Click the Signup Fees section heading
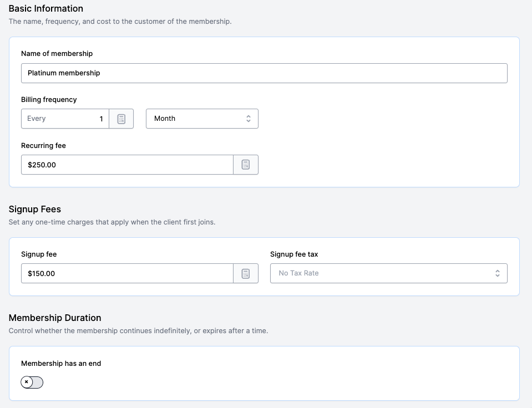 click(x=35, y=210)
